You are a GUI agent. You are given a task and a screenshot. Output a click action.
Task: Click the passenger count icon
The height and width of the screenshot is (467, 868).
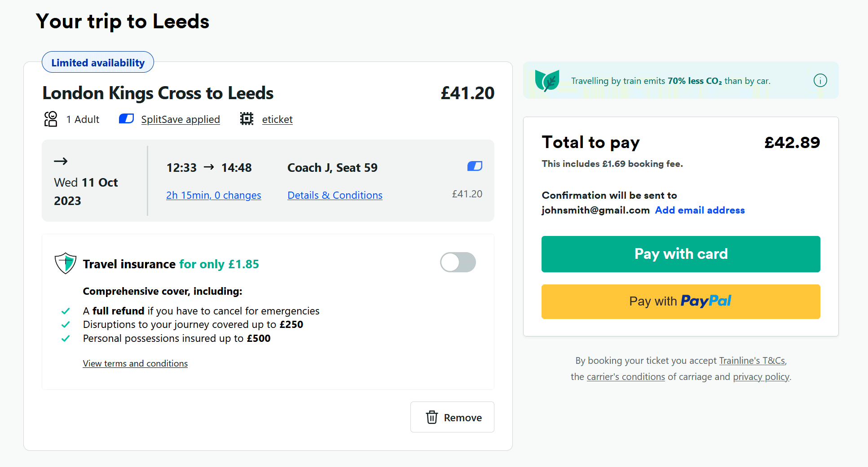51,119
